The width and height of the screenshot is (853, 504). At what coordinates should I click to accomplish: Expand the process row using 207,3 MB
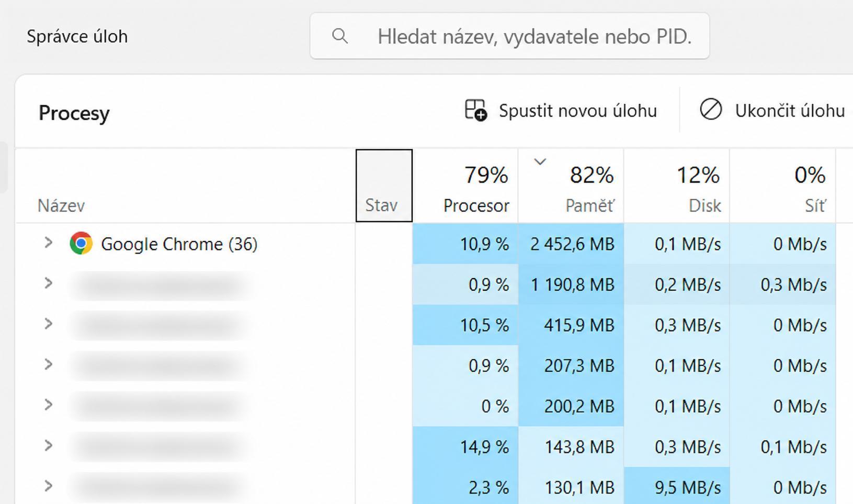click(48, 364)
